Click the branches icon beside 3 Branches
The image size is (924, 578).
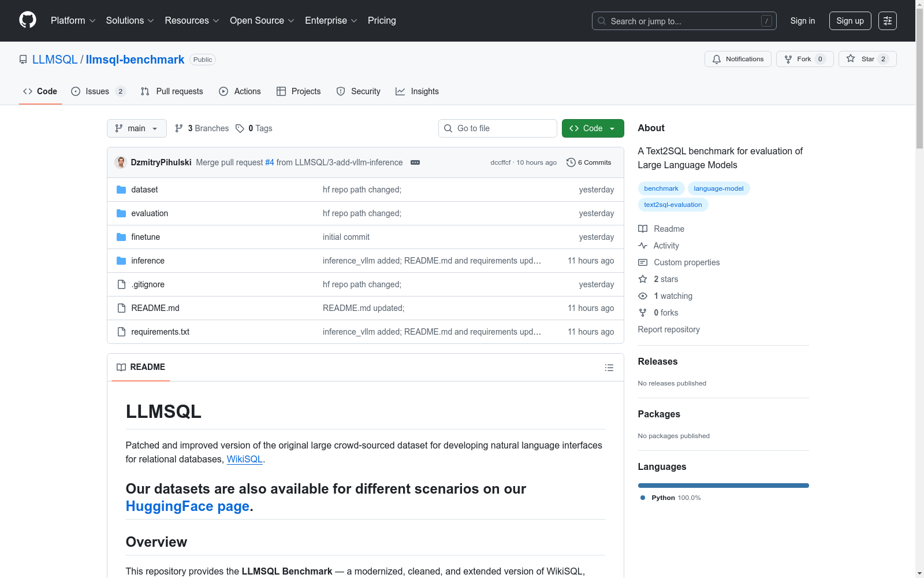coord(179,128)
